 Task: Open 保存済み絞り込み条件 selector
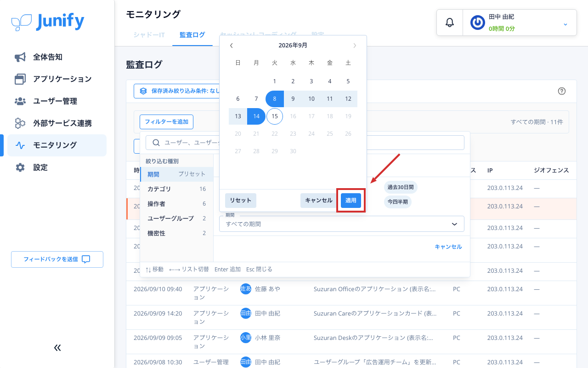177,91
